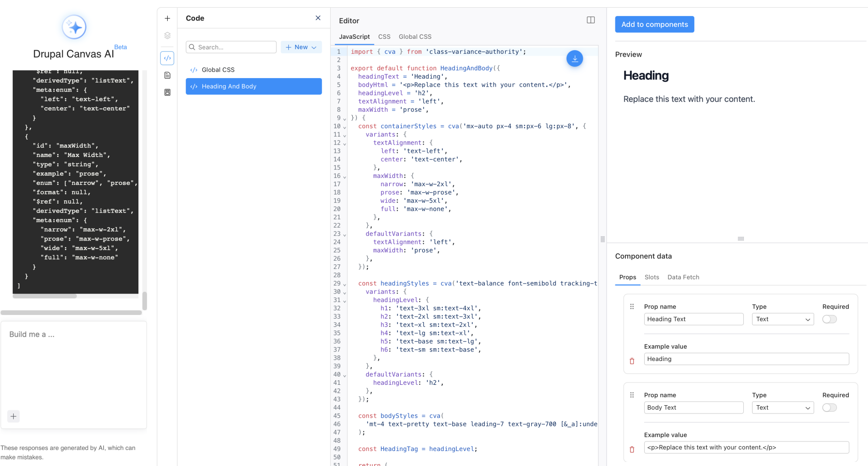The image size is (868, 466).
Task: Delete the Body Text prop via trash icon
Action: click(632, 450)
